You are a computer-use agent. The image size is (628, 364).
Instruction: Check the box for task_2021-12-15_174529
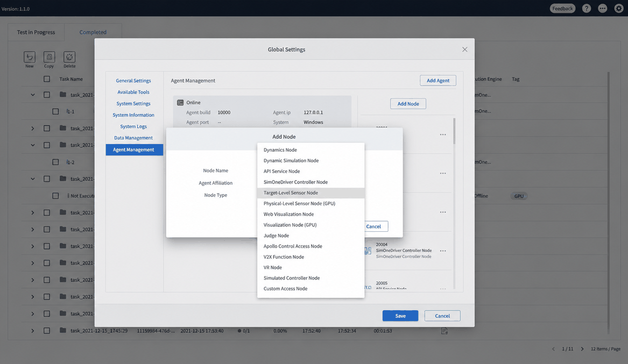coord(47,331)
